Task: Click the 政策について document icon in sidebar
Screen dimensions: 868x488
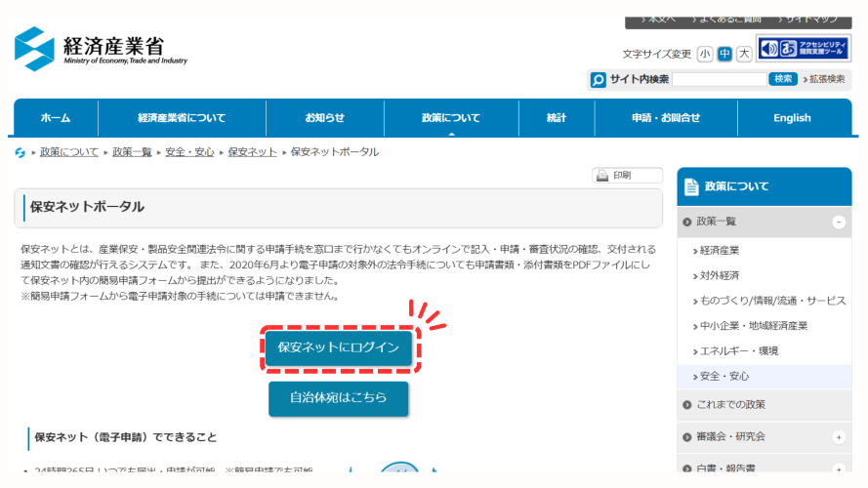Action: (691, 185)
